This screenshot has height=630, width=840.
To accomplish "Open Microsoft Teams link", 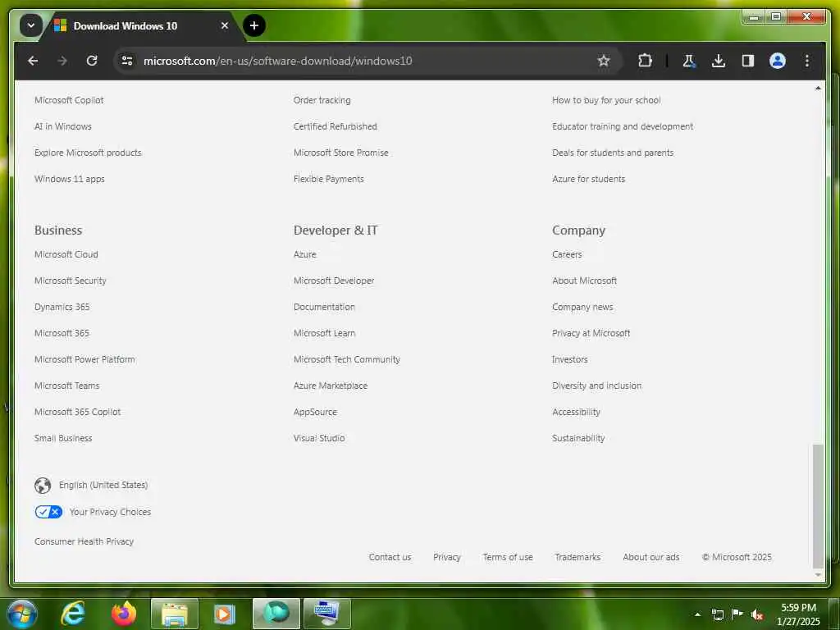I will tap(67, 386).
